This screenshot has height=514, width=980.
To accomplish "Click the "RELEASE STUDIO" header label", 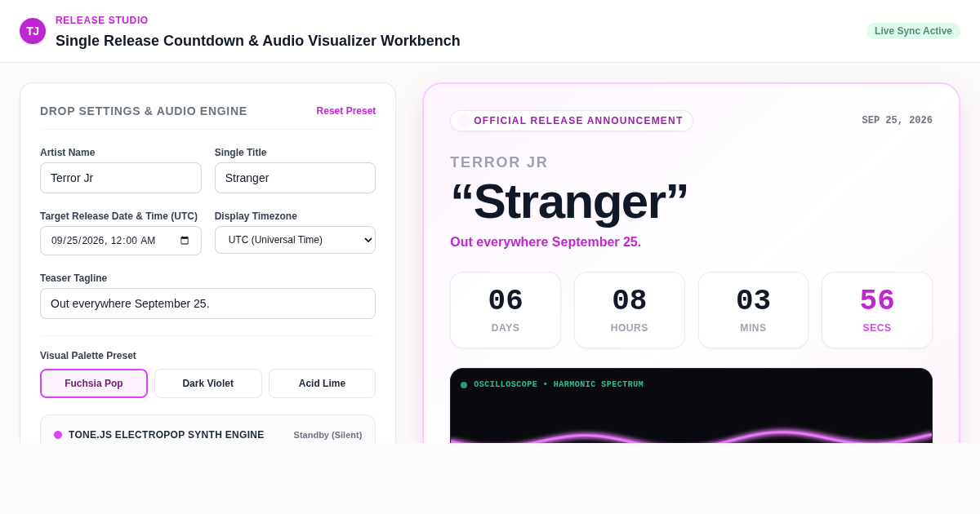I will click(x=102, y=20).
